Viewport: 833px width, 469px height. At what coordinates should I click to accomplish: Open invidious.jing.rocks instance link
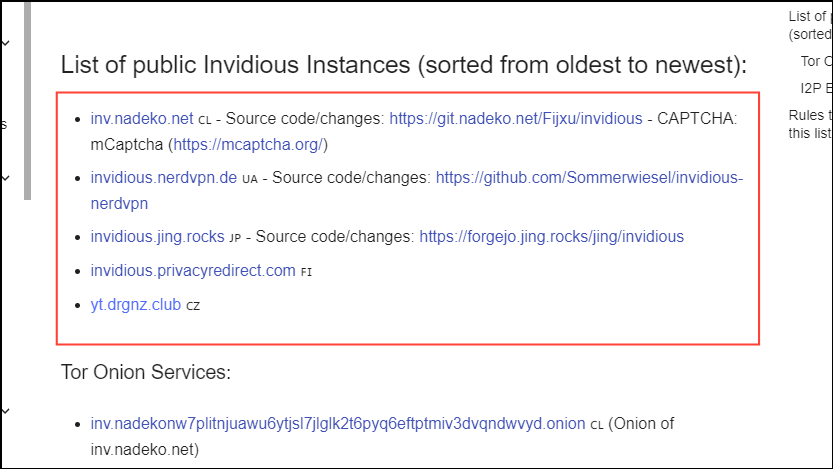pyautogui.click(x=157, y=236)
